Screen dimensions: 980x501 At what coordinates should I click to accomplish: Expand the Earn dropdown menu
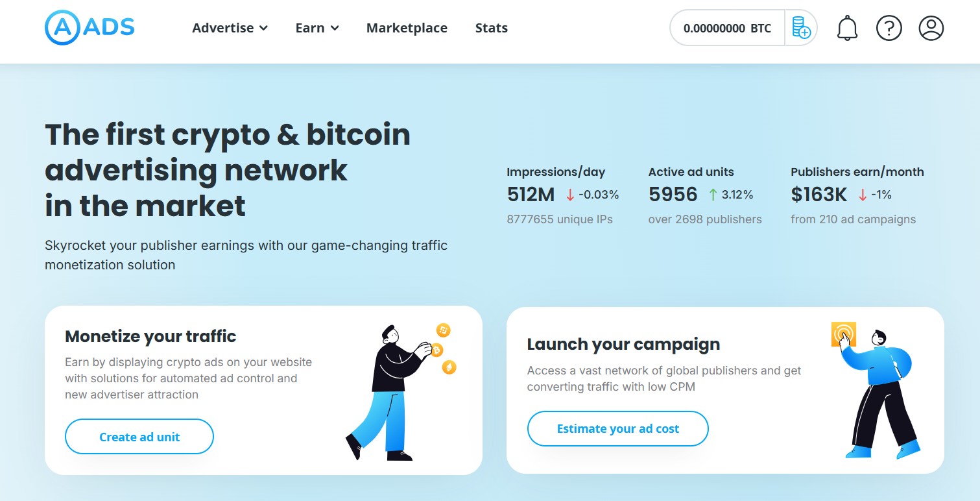tap(317, 28)
